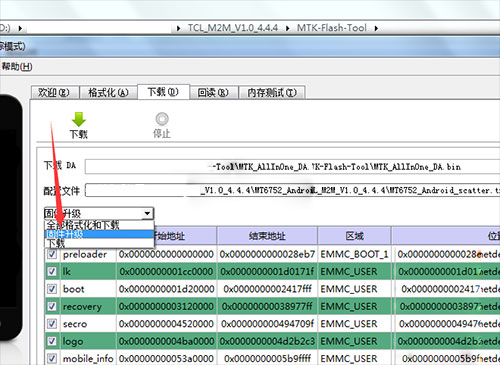The width and height of the screenshot is (500, 365).
Task: Select the mobile_info name cell
Action: click(x=88, y=359)
